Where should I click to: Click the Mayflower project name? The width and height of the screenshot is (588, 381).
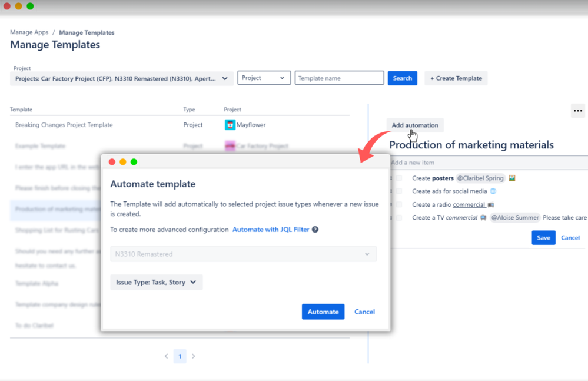pyautogui.click(x=251, y=125)
